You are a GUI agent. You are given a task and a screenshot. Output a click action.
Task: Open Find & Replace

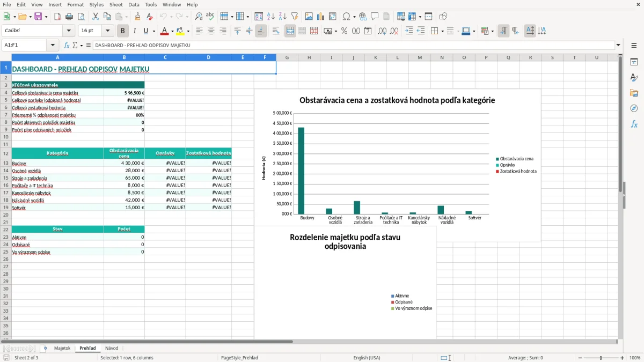[199, 17]
